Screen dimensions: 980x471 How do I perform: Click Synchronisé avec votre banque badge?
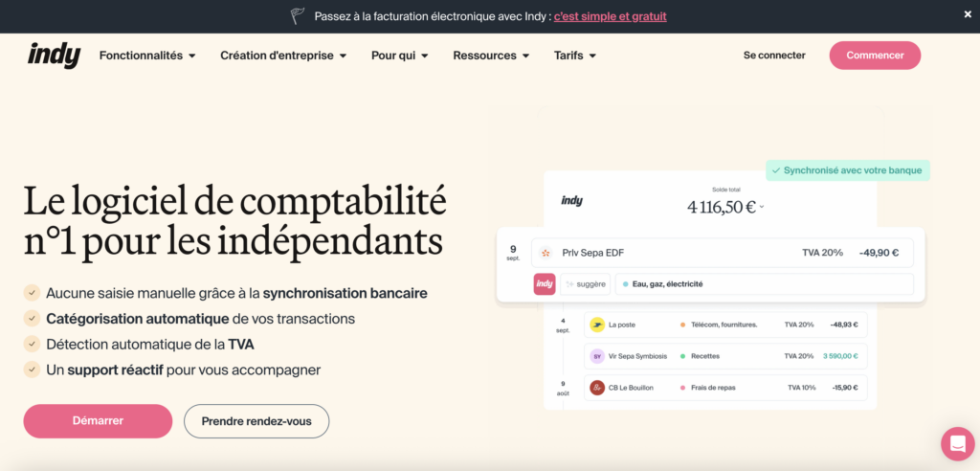coord(848,170)
